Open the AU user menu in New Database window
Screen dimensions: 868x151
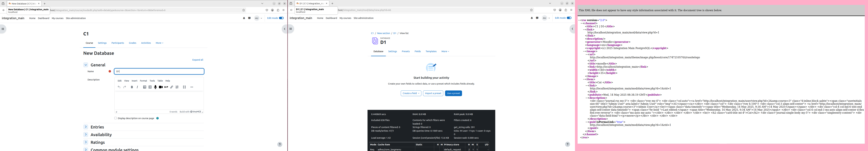[x=258, y=18]
